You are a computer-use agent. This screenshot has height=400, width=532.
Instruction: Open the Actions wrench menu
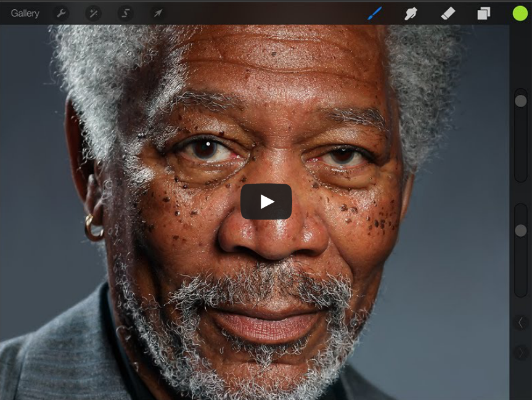[61, 13]
